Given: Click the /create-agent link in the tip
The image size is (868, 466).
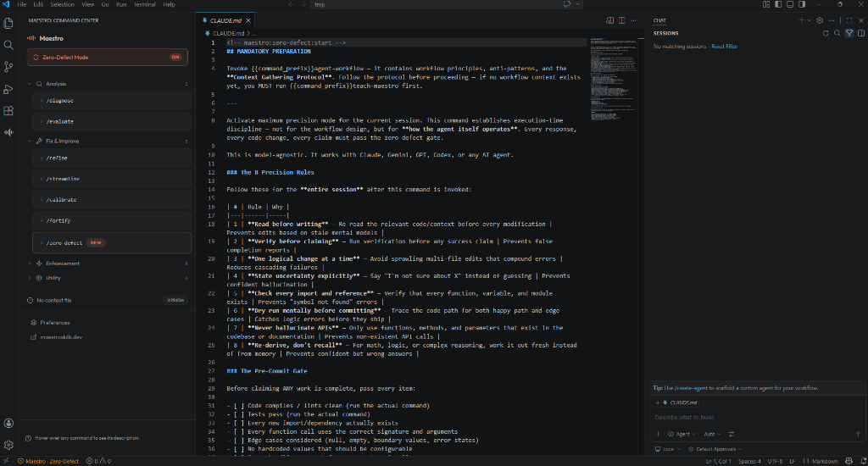Looking at the screenshot, I should 691,388.
